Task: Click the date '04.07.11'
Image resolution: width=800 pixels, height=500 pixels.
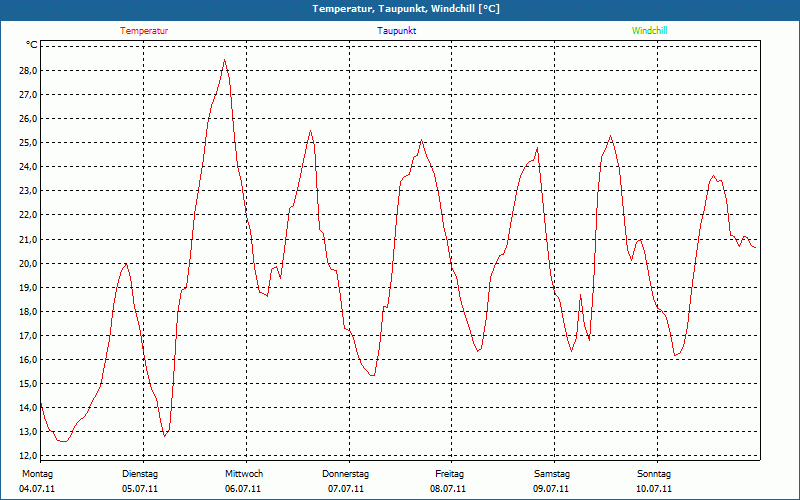Action: pyautogui.click(x=37, y=489)
